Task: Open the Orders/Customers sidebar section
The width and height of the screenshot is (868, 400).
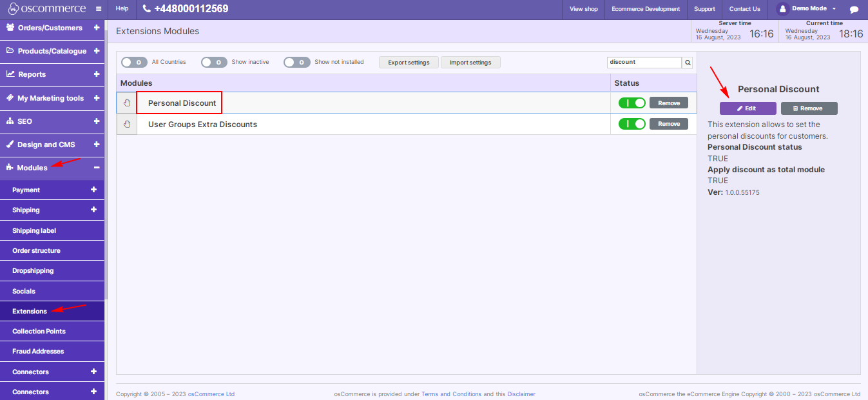Action: (x=10, y=28)
